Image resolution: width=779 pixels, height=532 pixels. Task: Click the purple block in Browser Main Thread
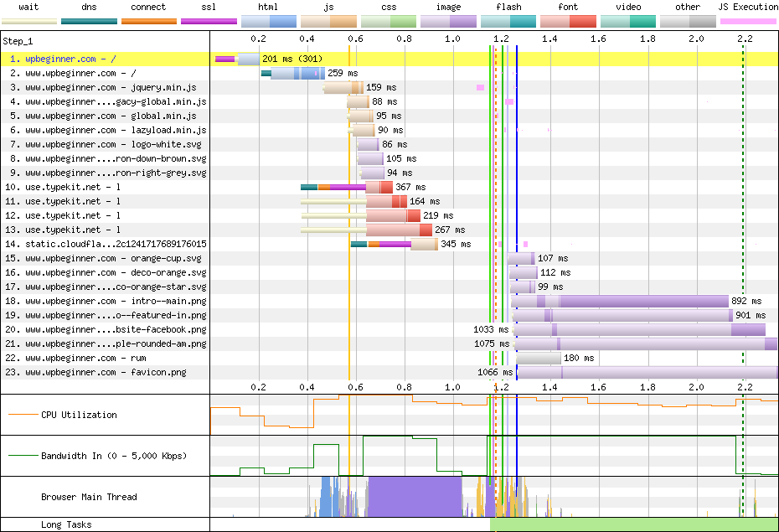(x=415, y=496)
